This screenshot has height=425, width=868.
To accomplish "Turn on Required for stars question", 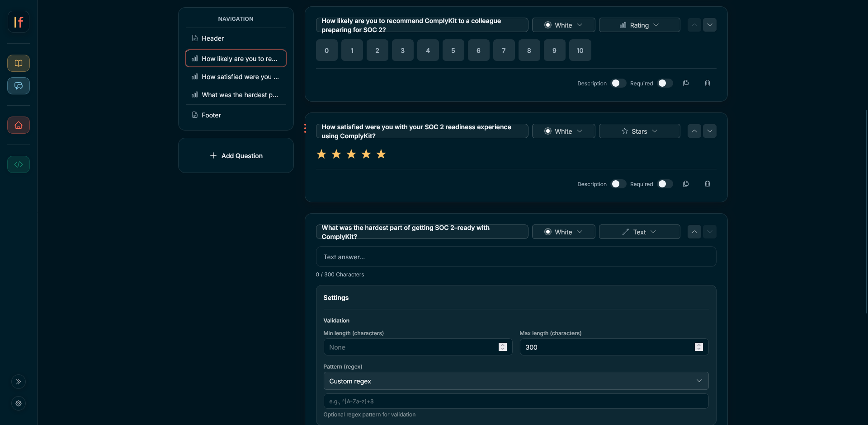I will click(x=665, y=184).
